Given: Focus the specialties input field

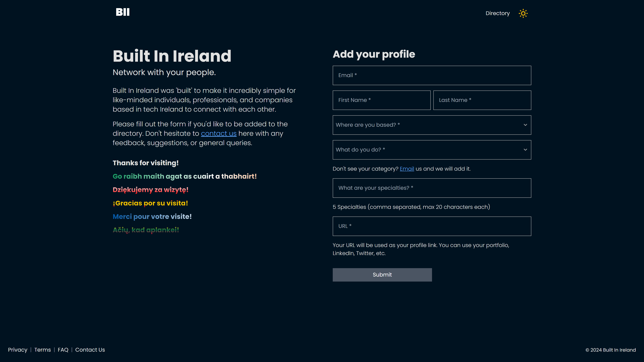Looking at the screenshot, I should coord(432,188).
